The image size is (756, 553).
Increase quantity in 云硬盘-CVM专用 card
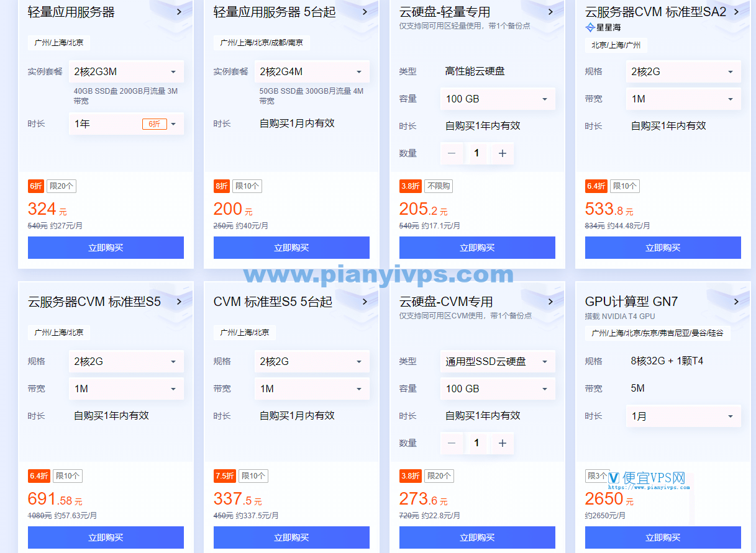tap(503, 443)
